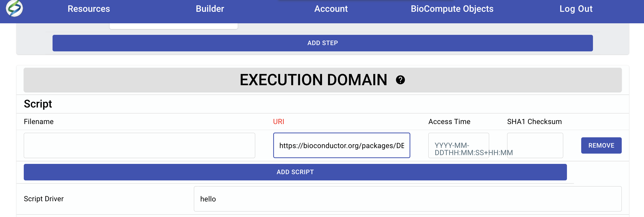The height and width of the screenshot is (217, 644).
Task: Click the Script section heading
Action: (38, 104)
